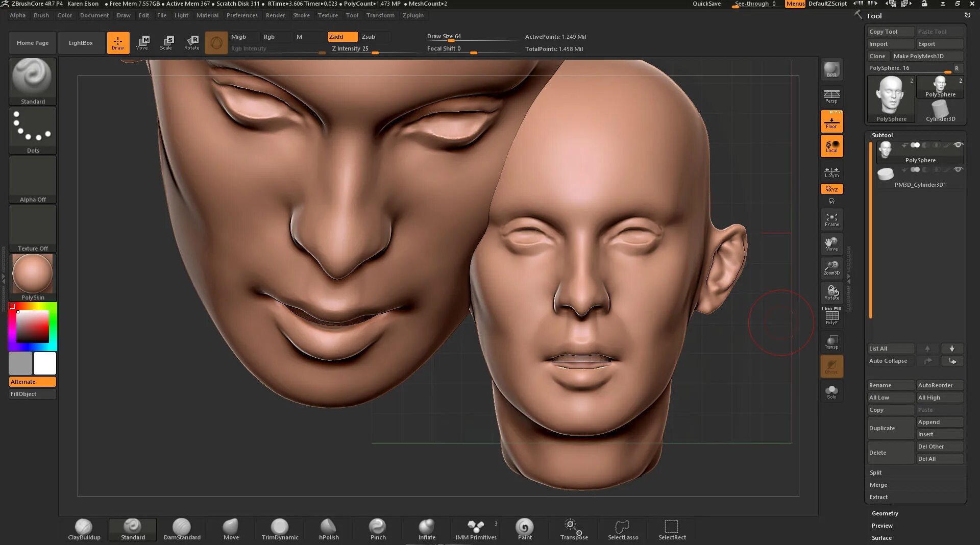The image size is (980, 545).
Task: Expand the Surface section
Action: (x=881, y=538)
